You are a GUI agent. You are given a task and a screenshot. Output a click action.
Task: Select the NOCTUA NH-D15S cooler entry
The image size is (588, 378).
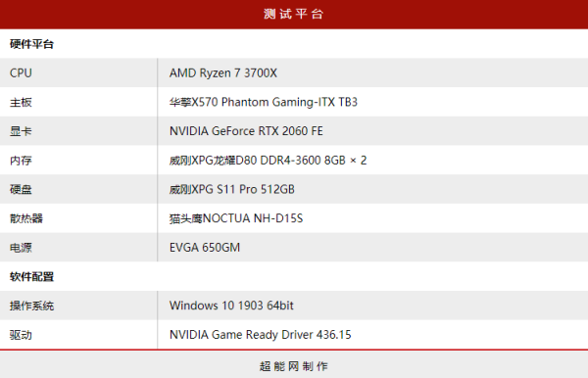click(236, 218)
